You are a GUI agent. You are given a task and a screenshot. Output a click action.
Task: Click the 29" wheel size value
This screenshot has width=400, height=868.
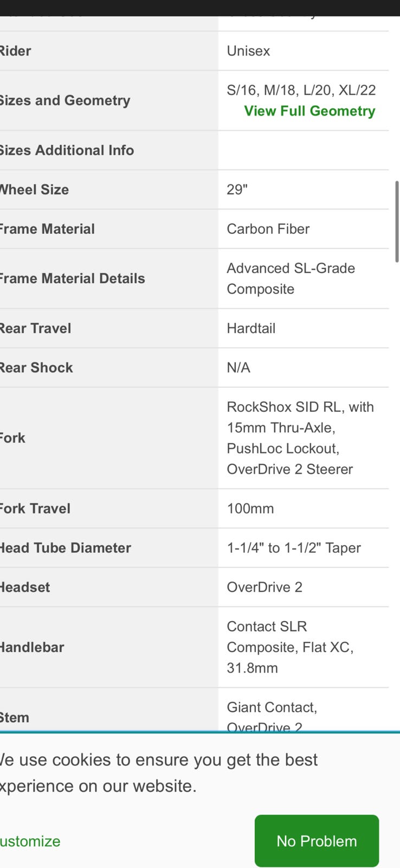237,189
